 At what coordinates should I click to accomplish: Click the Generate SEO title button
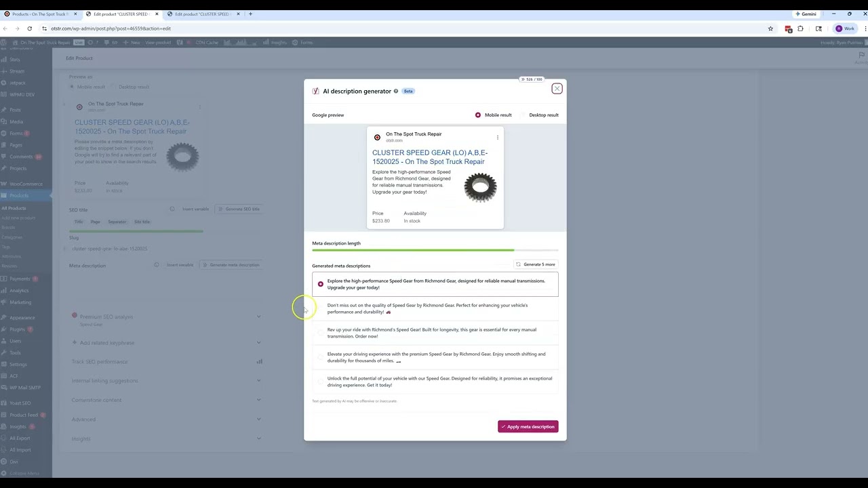(239, 209)
